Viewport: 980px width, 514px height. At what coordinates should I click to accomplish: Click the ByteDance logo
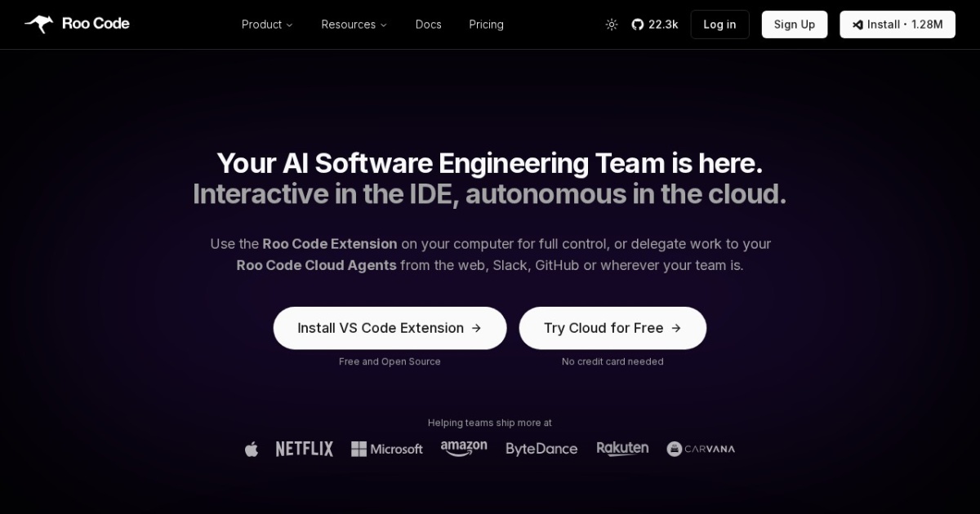tap(541, 448)
